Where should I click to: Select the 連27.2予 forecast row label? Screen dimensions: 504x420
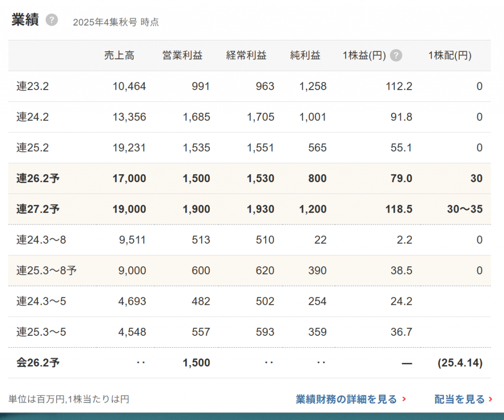point(37,209)
